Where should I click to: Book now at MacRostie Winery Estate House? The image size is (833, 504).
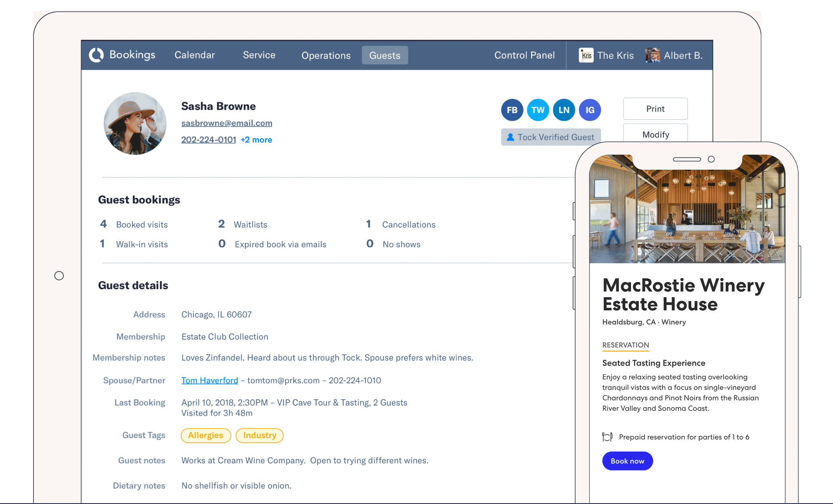(x=627, y=460)
